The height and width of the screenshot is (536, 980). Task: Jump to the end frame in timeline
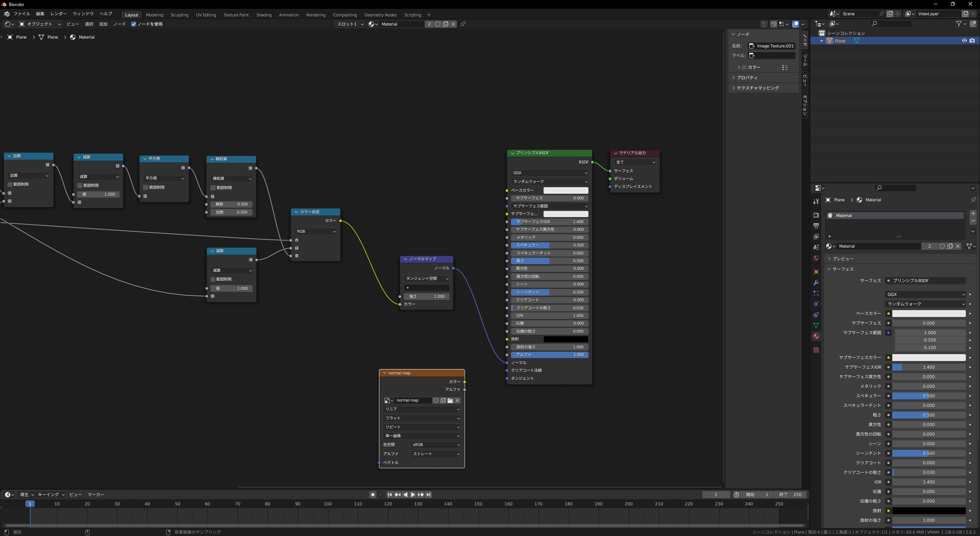click(x=429, y=495)
